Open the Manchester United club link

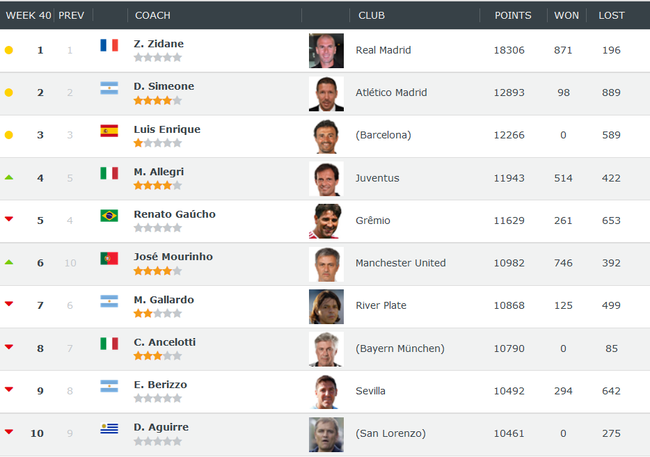tap(400, 263)
